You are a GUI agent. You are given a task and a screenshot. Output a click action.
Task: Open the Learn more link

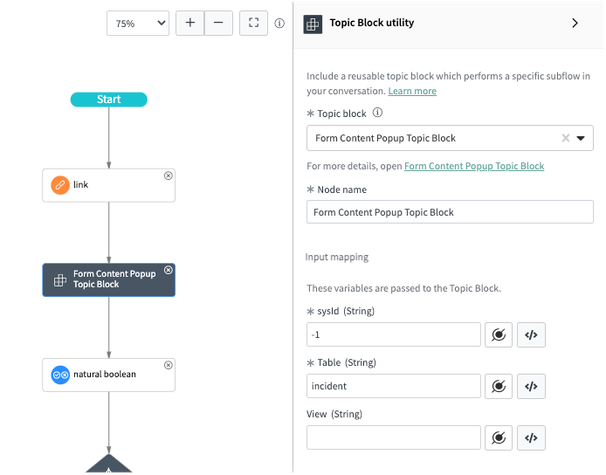click(412, 91)
